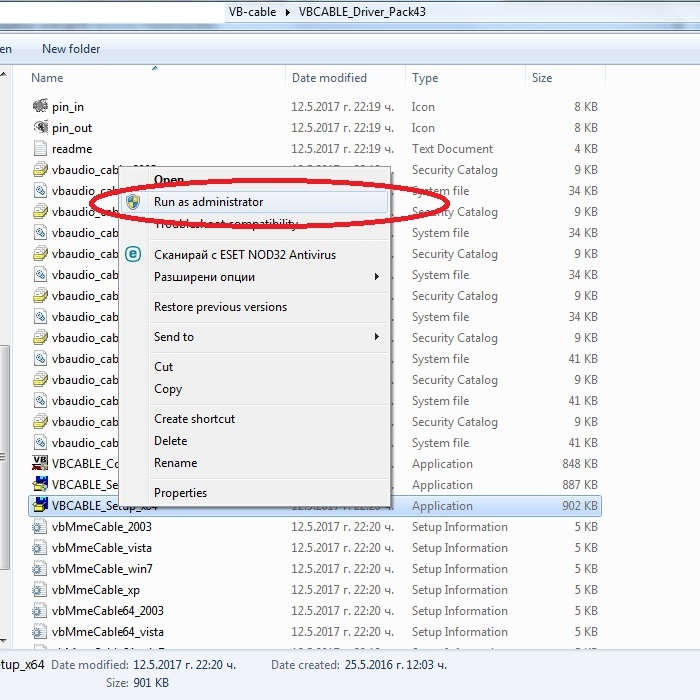Choose Create shortcut
700x700 pixels.
[194, 419]
